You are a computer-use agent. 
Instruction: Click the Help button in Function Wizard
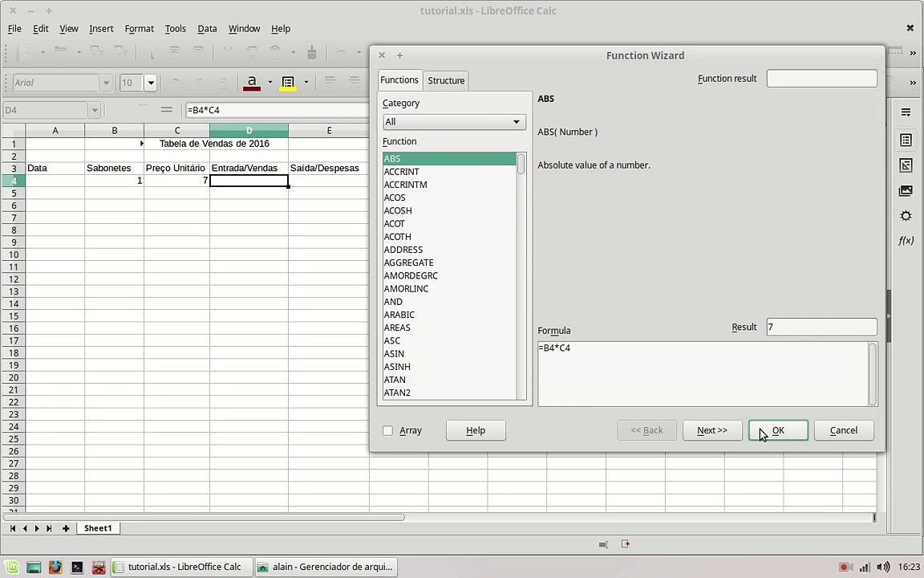[x=476, y=430]
